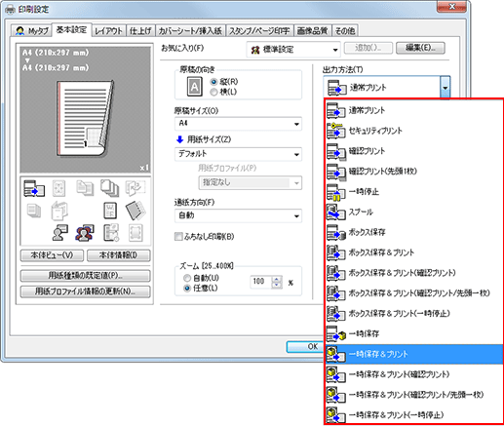Switch to the レイアウト tab

(108, 31)
